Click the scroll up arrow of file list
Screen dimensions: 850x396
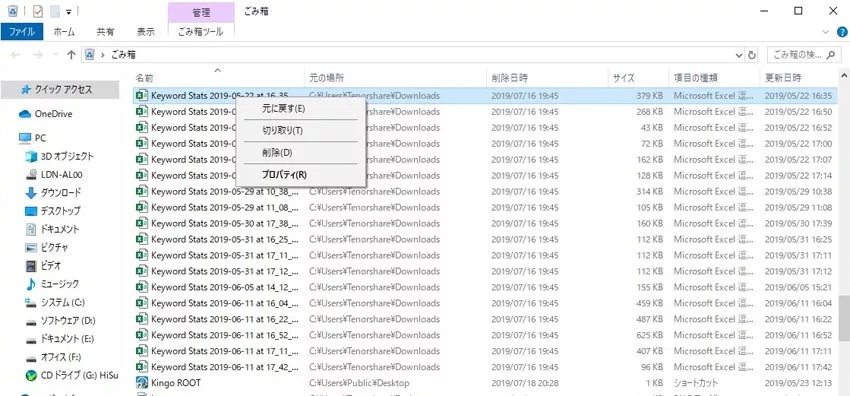pos(844,75)
